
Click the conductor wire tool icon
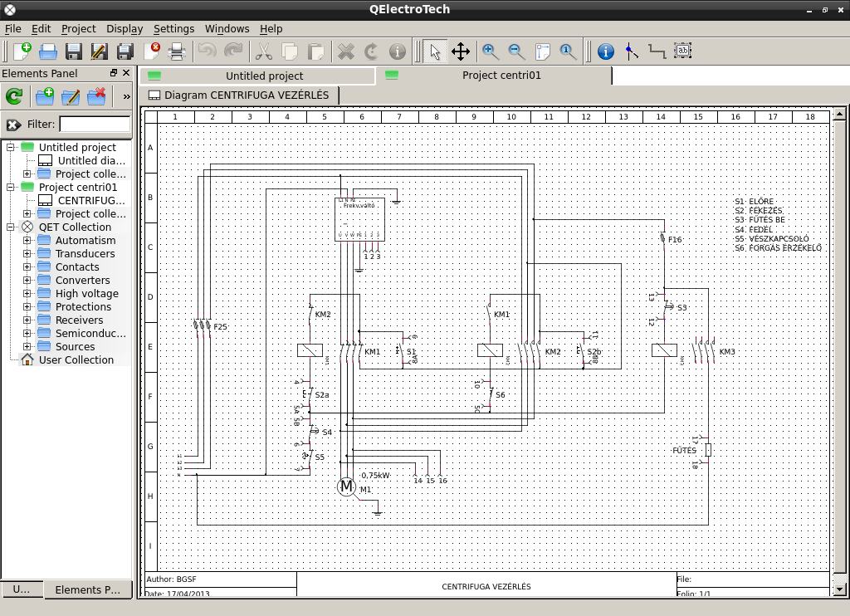tap(657, 51)
